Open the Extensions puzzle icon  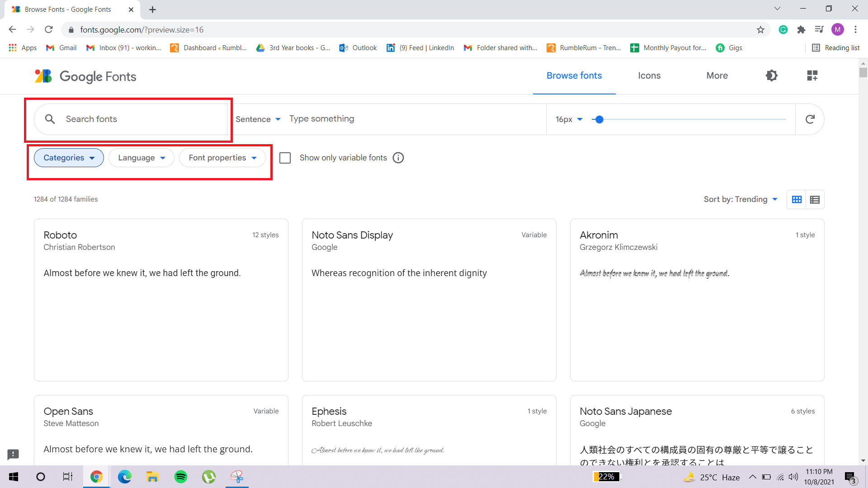point(801,30)
